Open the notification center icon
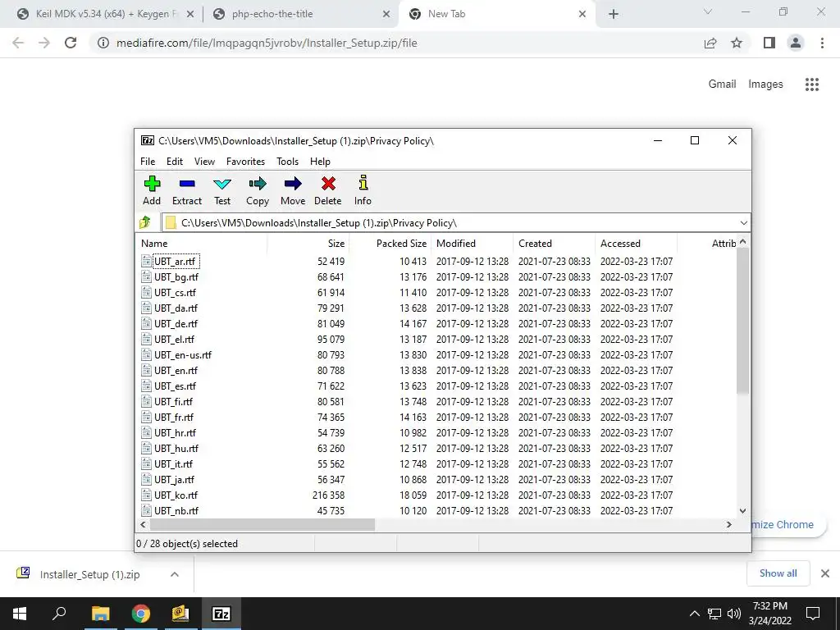 click(813, 614)
